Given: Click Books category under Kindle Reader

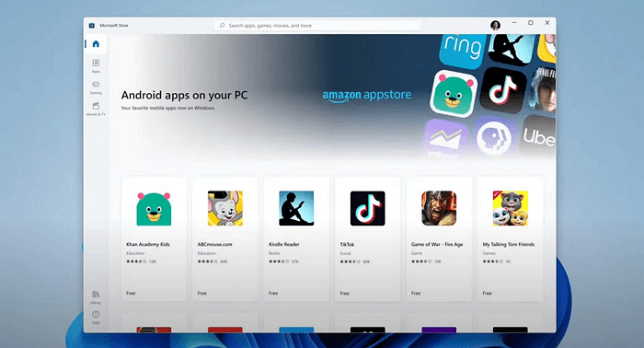Looking at the screenshot, I should coord(274,253).
